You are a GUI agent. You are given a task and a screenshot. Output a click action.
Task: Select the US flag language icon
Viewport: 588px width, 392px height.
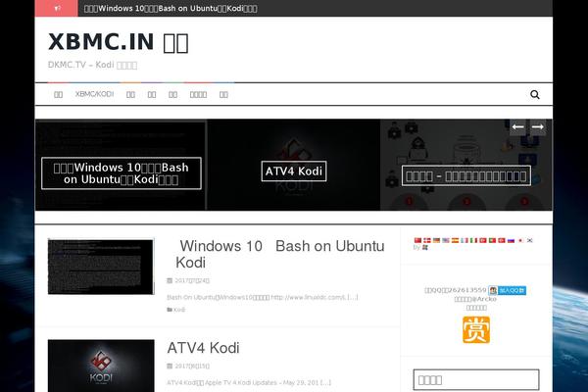(x=446, y=240)
